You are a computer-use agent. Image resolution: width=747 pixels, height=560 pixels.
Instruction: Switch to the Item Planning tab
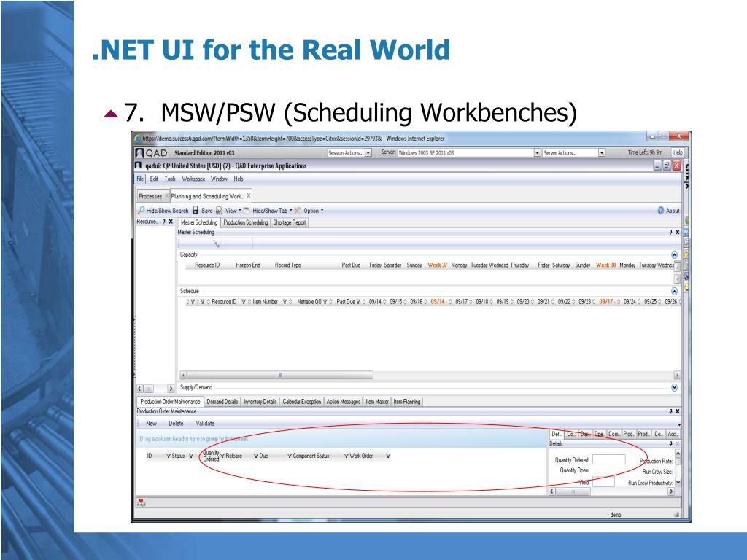tap(407, 402)
